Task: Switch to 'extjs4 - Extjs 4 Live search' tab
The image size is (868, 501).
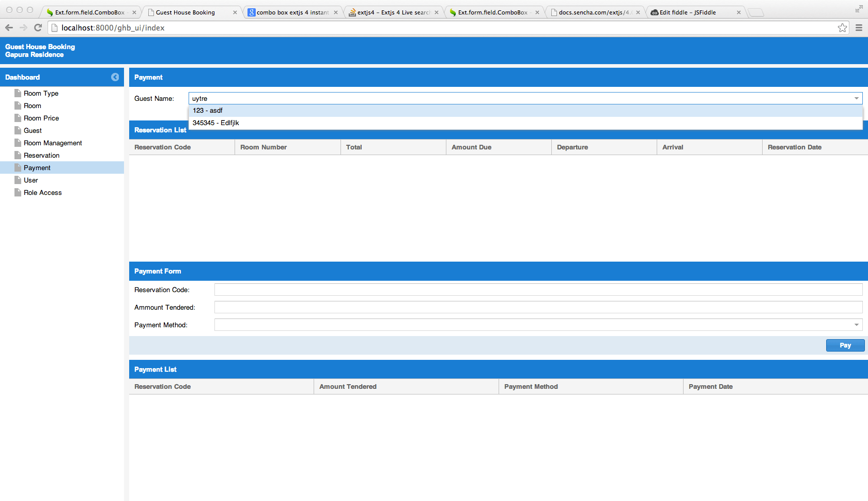Action: [x=393, y=12]
